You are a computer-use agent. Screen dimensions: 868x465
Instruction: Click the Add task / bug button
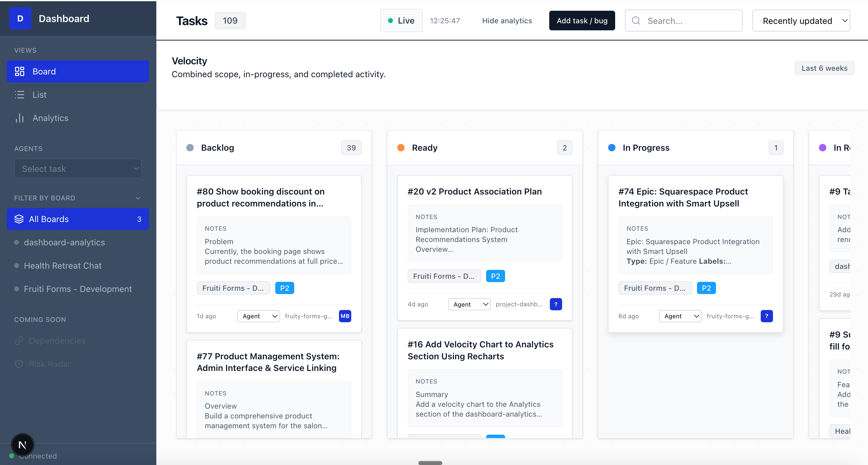[582, 21]
